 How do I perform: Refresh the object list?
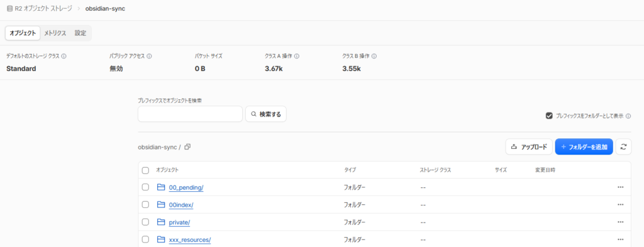click(623, 146)
